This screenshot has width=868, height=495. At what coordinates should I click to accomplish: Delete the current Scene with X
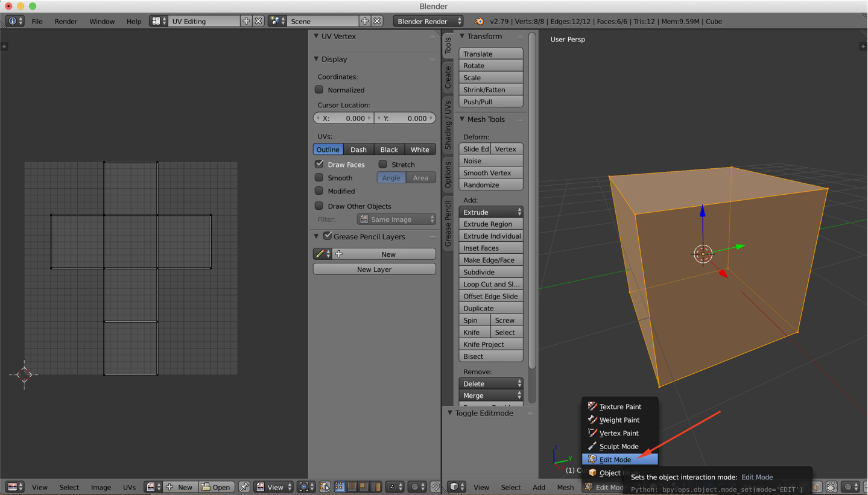point(377,21)
